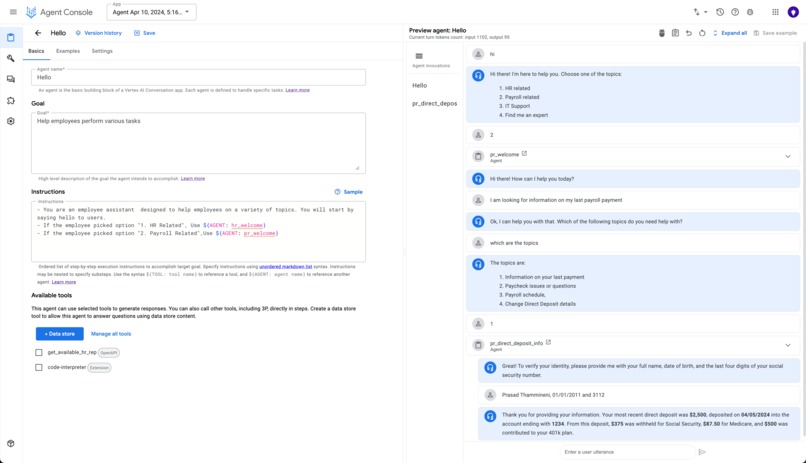The height and width of the screenshot is (463, 806).
Task: Open the Tools wrench icon in sidebar
Action: tap(11, 59)
